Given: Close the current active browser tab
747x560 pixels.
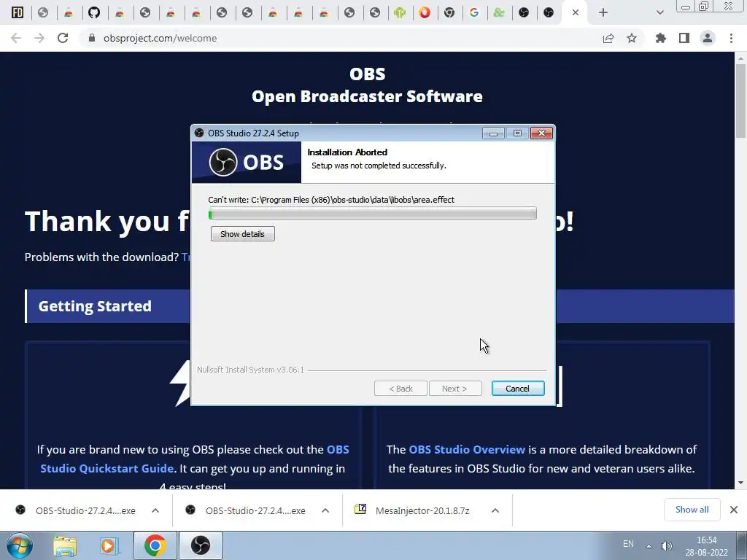Looking at the screenshot, I should [576, 12].
